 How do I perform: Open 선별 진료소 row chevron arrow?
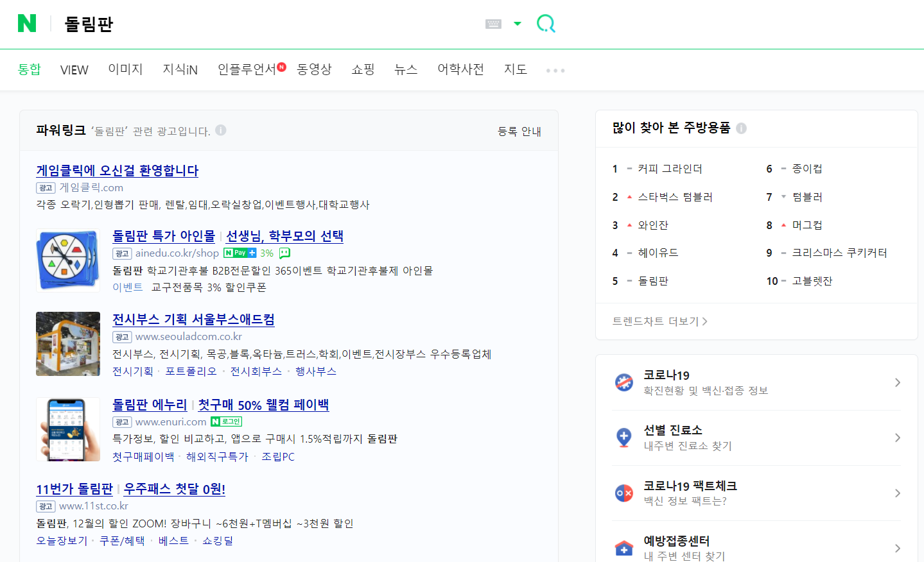tap(898, 438)
